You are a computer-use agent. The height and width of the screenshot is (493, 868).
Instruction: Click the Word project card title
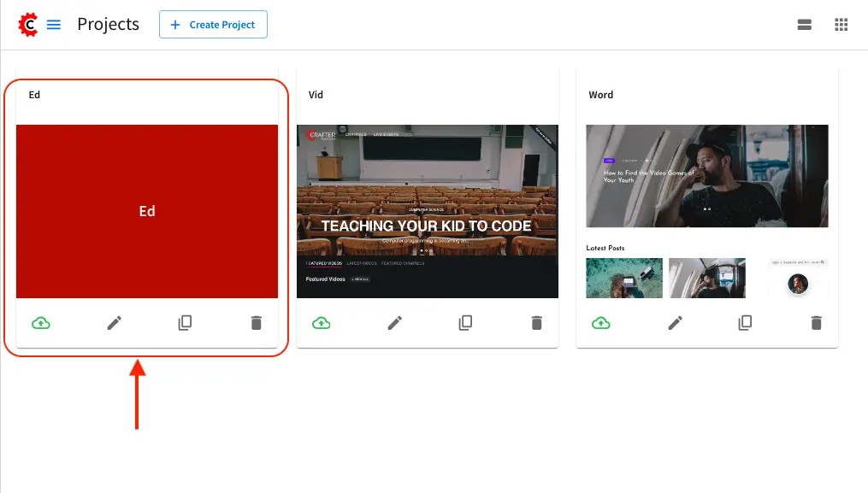point(600,95)
